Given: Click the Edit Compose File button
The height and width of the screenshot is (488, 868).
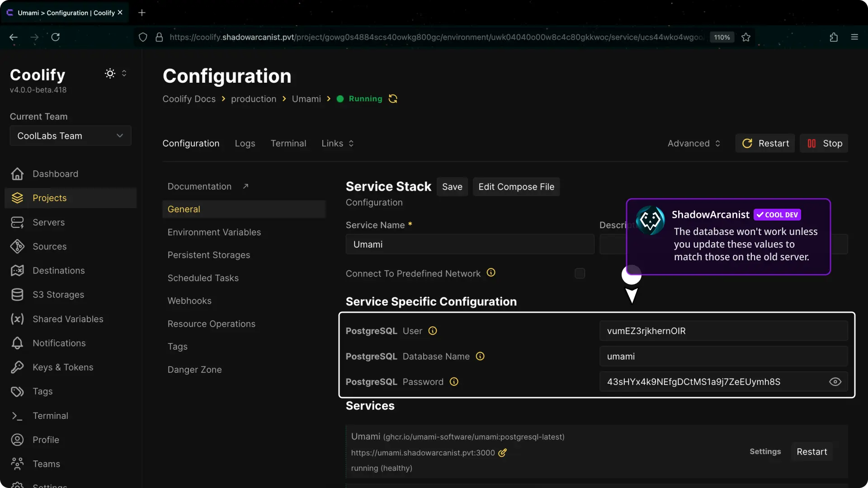Looking at the screenshot, I should [x=517, y=187].
